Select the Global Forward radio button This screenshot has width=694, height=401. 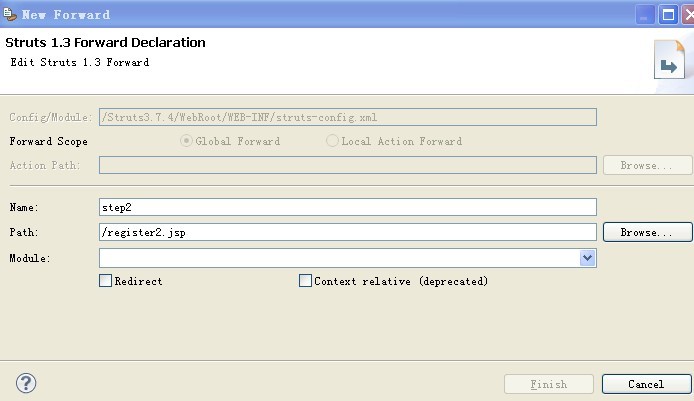[186, 141]
